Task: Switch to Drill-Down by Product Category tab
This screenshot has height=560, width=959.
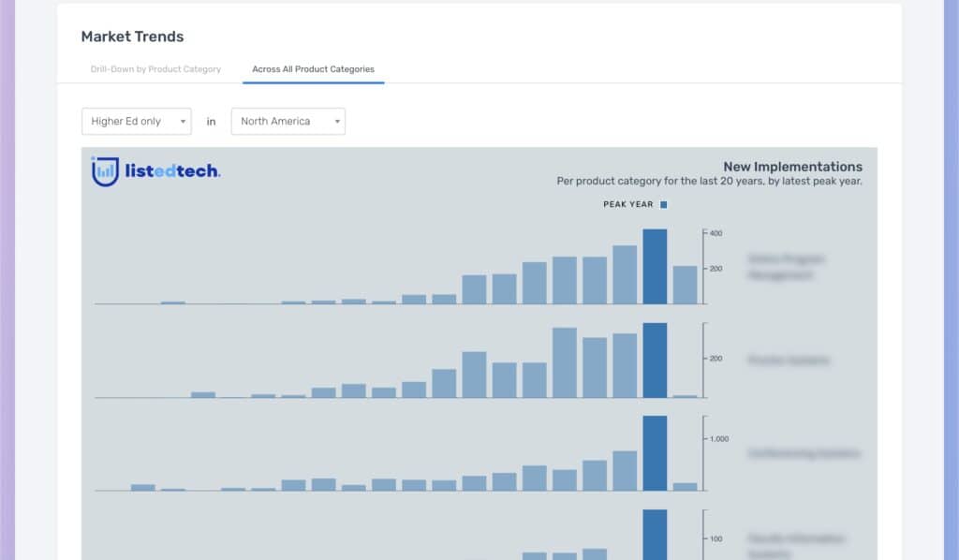Action: tap(155, 69)
